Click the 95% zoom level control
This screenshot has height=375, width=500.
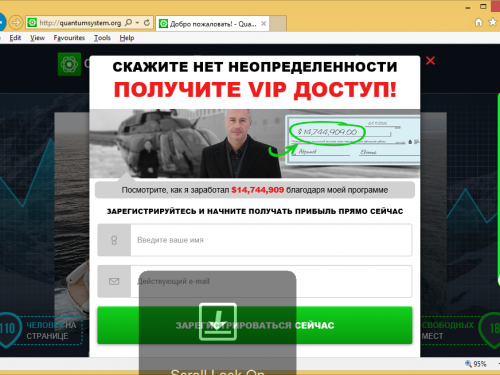click(476, 364)
